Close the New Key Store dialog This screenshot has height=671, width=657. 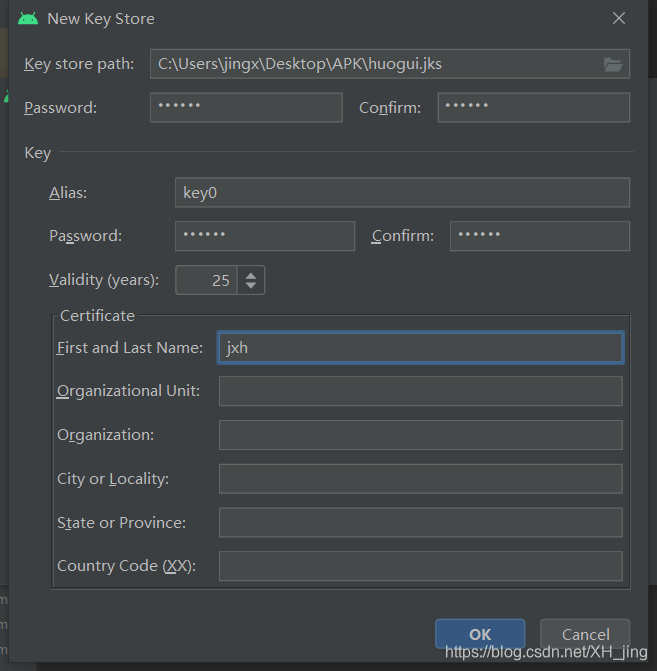coord(618,18)
